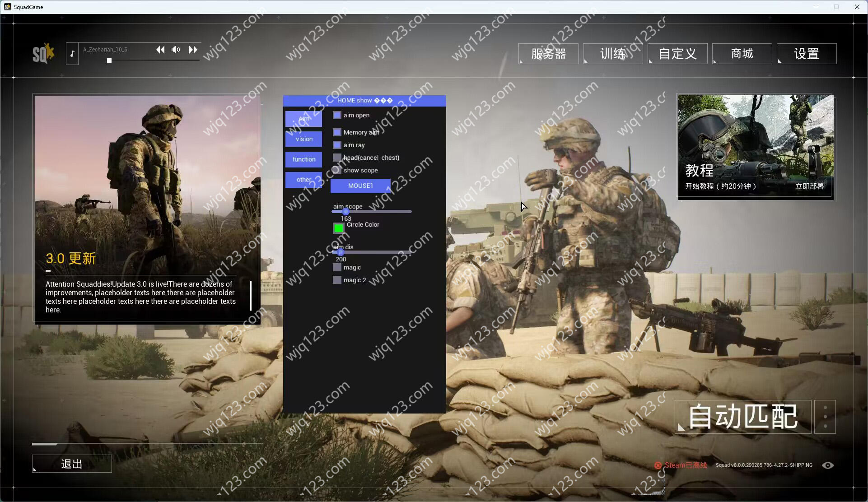868x502 pixels.
Task: Toggle the eye icon near version text
Action: (x=827, y=465)
